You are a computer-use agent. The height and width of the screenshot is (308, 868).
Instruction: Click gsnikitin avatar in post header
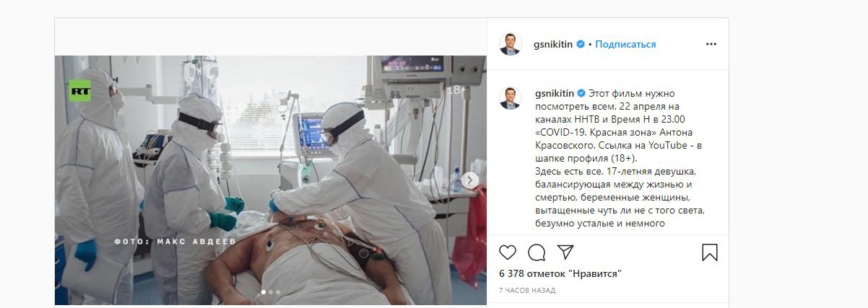click(x=511, y=44)
